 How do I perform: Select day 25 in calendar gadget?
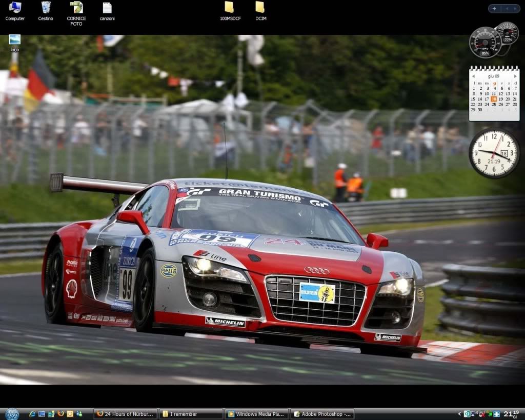494,105
